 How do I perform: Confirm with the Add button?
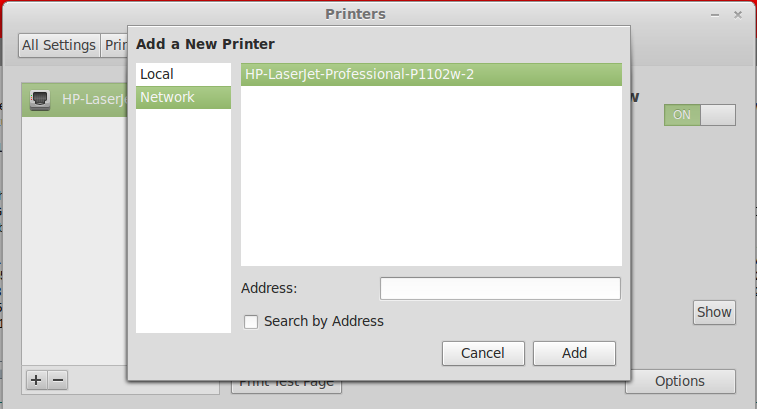pos(574,353)
